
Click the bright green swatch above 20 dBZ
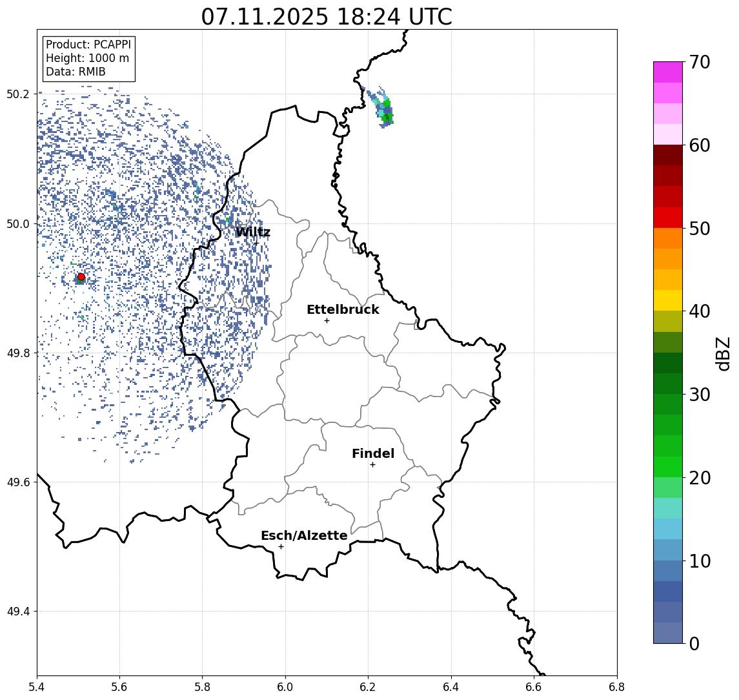668,467
